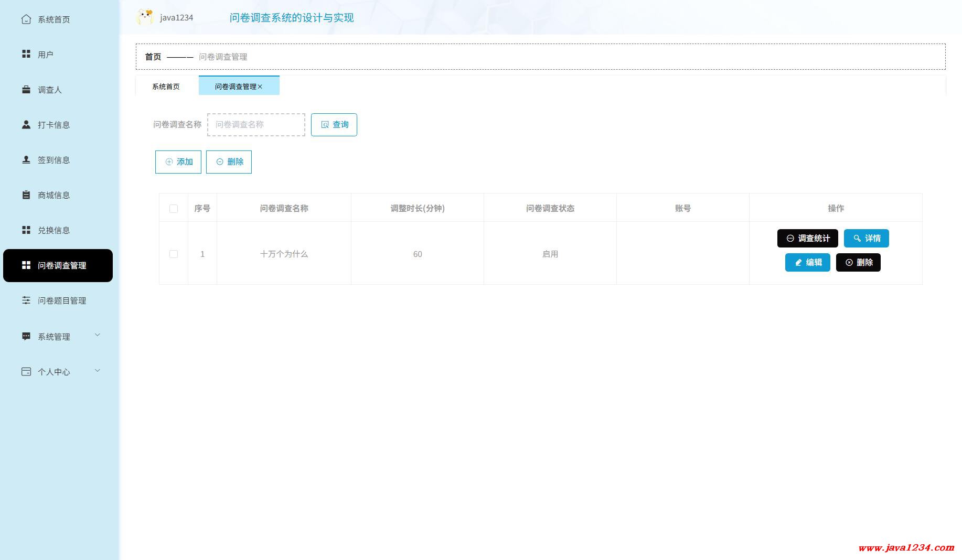The height and width of the screenshot is (560, 962).
Task: Click the person icon next to 打卡信息
Action: tap(26, 124)
